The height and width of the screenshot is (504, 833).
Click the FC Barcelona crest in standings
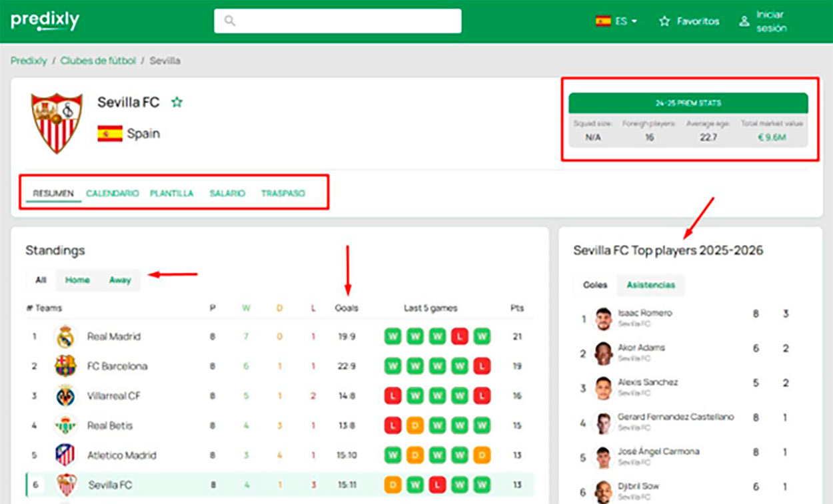[65, 366]
